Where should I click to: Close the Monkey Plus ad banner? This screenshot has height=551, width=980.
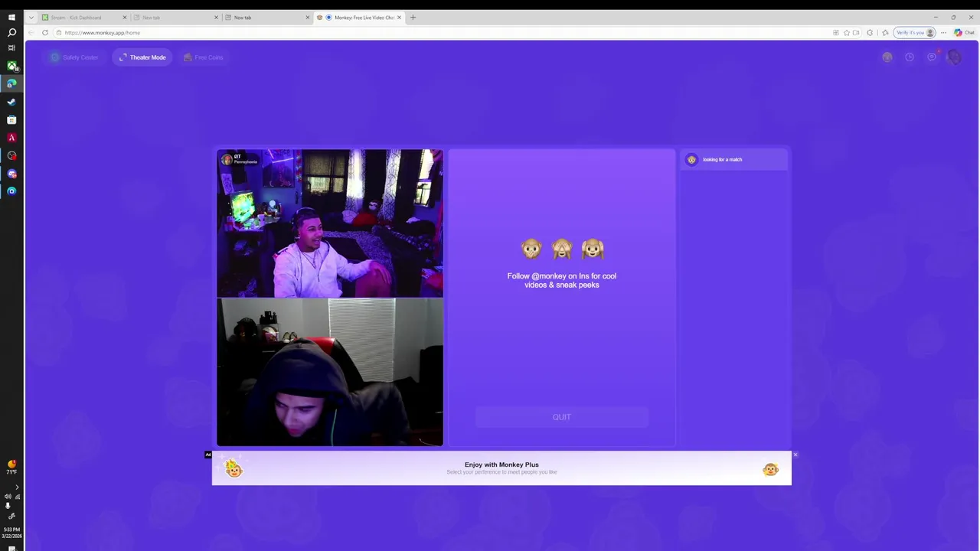click(x=795, y=455)
